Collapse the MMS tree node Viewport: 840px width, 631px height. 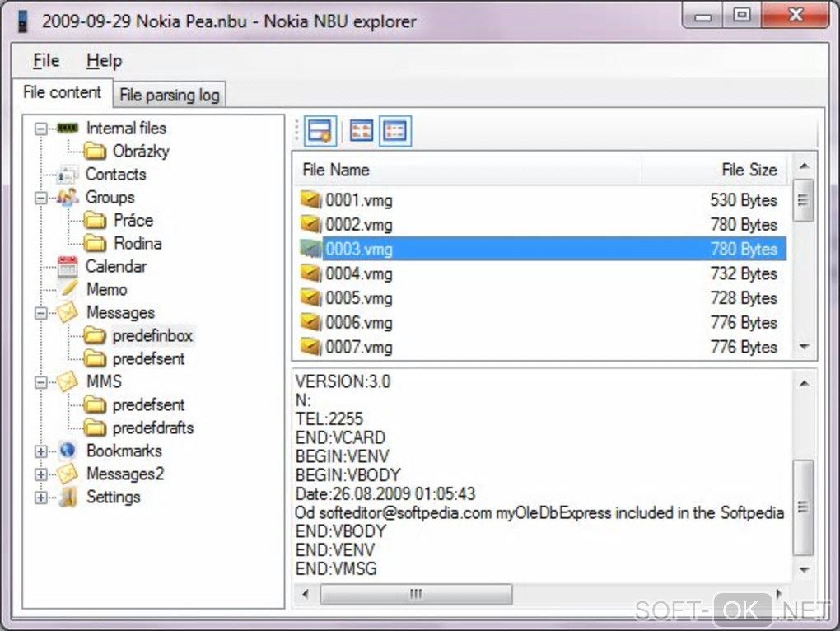coord(40,382)
